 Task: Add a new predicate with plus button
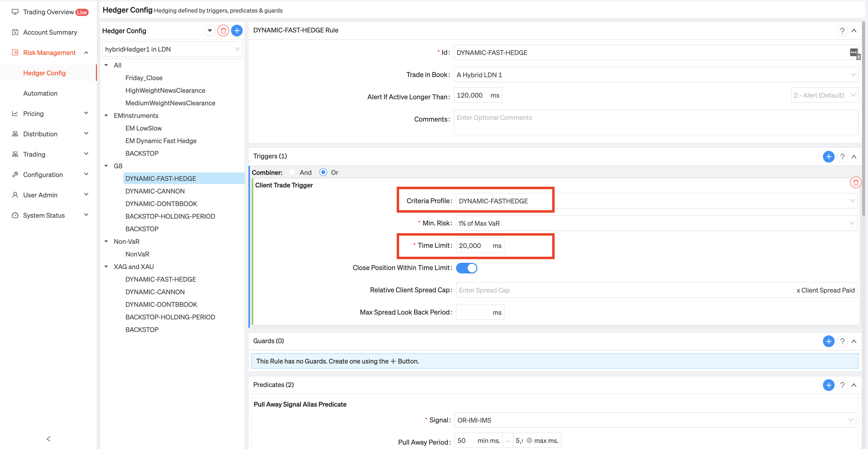coord(829,385)
